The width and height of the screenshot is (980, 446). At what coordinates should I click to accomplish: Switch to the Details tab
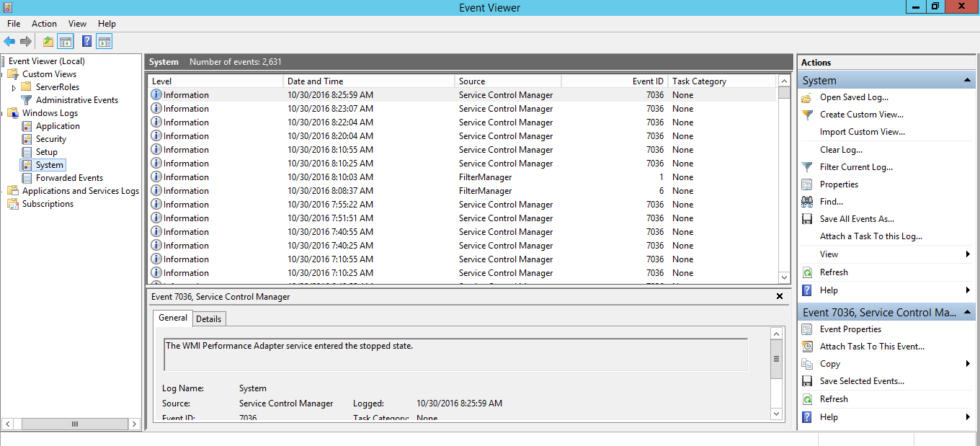(209, 318)
